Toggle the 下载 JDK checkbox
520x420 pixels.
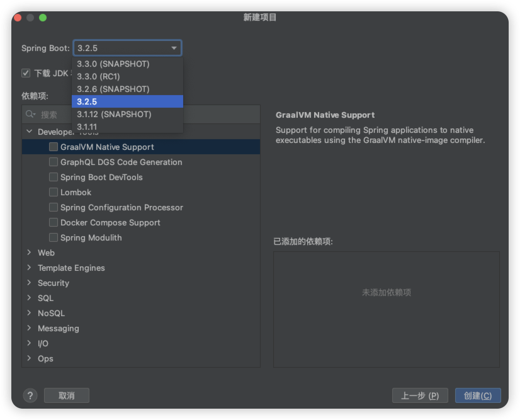coord(26,73)
